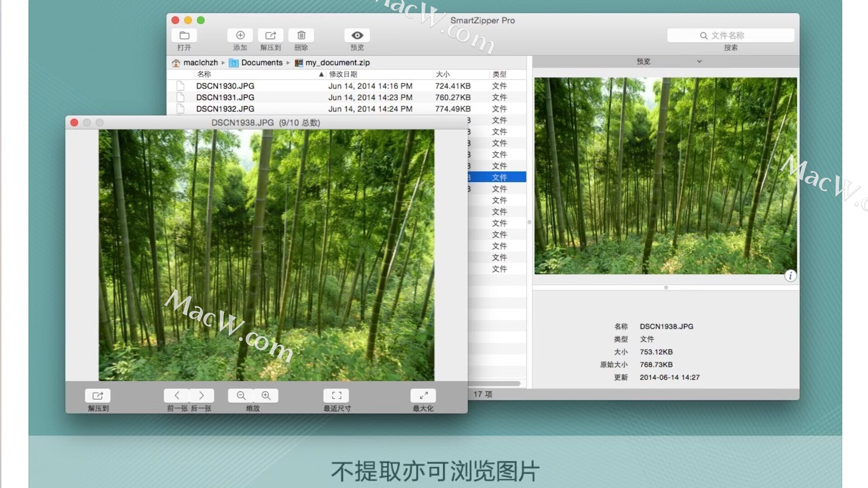The height and width of the screenshot is (488, 868).
Task: Zoom out the preview image
Action: pos(241,396)
